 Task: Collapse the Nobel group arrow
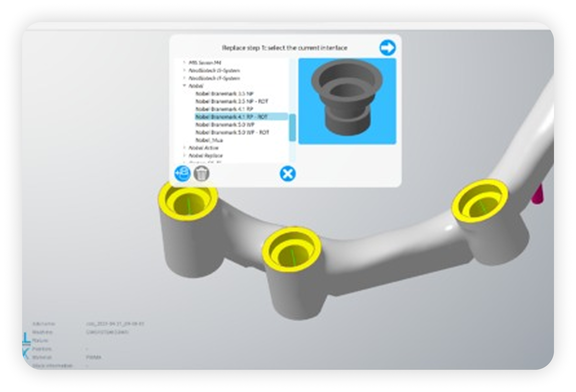point(184,85)
